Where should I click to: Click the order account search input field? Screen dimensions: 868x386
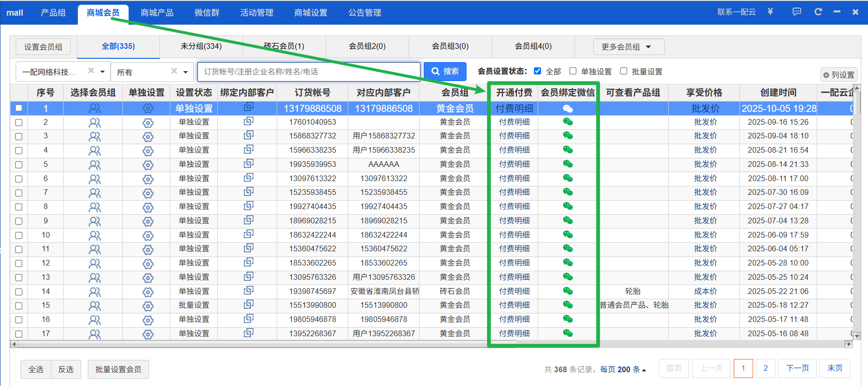(308, 72)
